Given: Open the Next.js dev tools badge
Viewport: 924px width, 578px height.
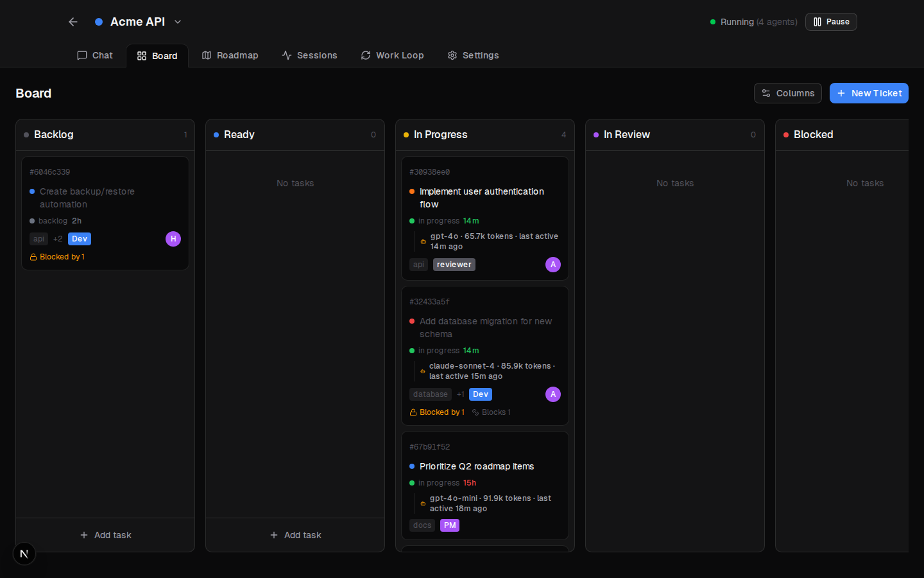Looking at the screenshot, I should 24,554.
